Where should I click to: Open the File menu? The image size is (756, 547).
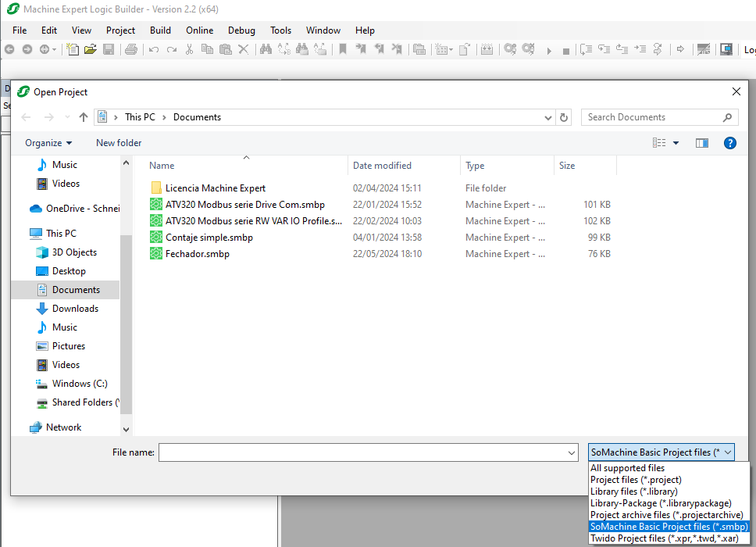point(20,30)
